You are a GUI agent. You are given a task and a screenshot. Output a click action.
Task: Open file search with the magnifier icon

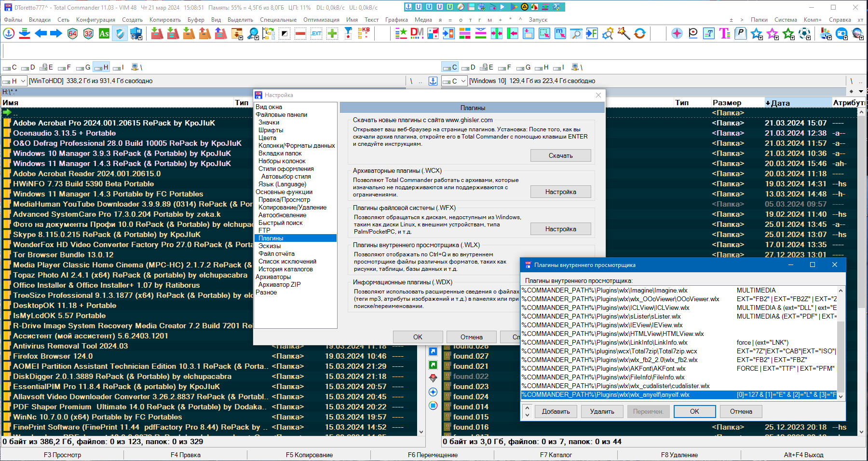coord(252,34)
